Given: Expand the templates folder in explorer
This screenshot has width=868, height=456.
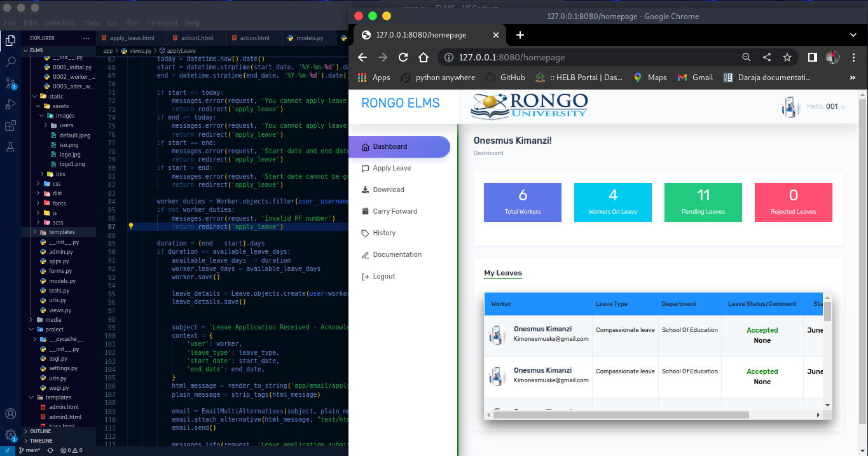Looking at the screenshot, I should point(62,232).
